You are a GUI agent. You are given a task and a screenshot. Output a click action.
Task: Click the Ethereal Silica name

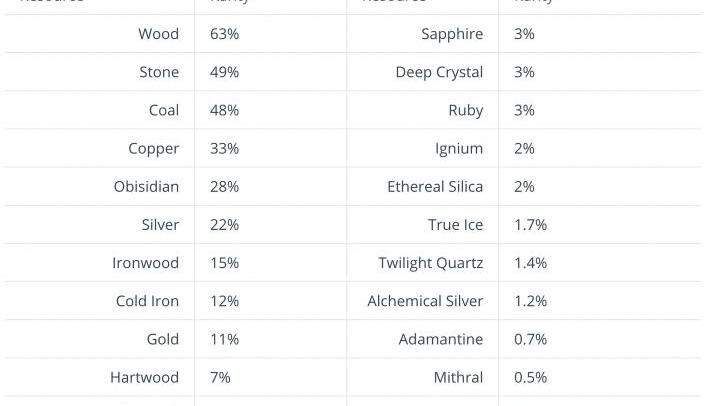435,186
